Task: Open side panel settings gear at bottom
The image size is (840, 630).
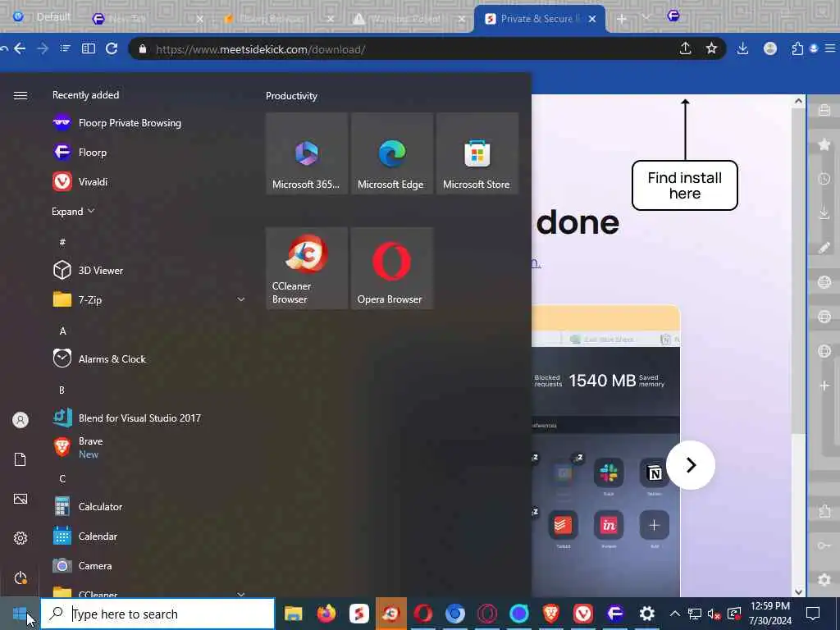Action: tap(824, 580)
